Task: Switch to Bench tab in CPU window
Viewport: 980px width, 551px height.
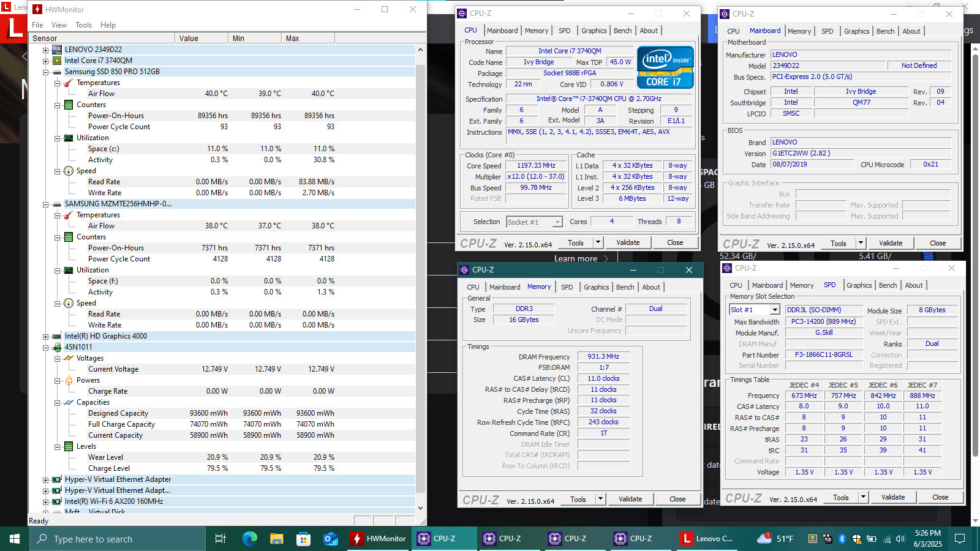Action: point(622,31)
